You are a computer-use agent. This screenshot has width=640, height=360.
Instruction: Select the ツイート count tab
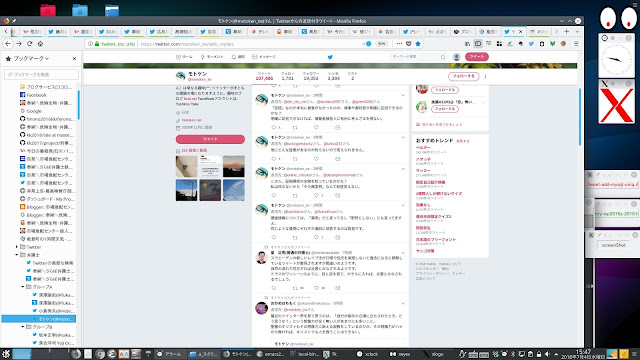[x=264, y=76]
